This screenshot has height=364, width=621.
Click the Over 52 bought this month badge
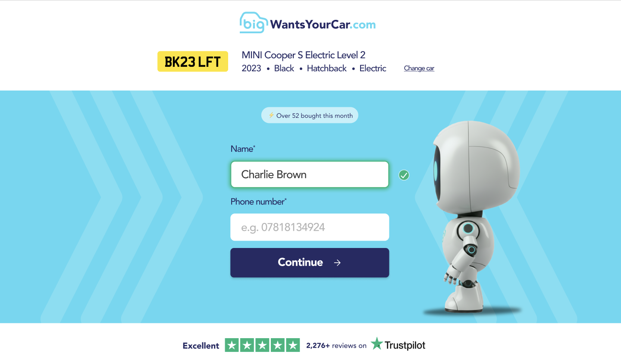pos(310,115)
